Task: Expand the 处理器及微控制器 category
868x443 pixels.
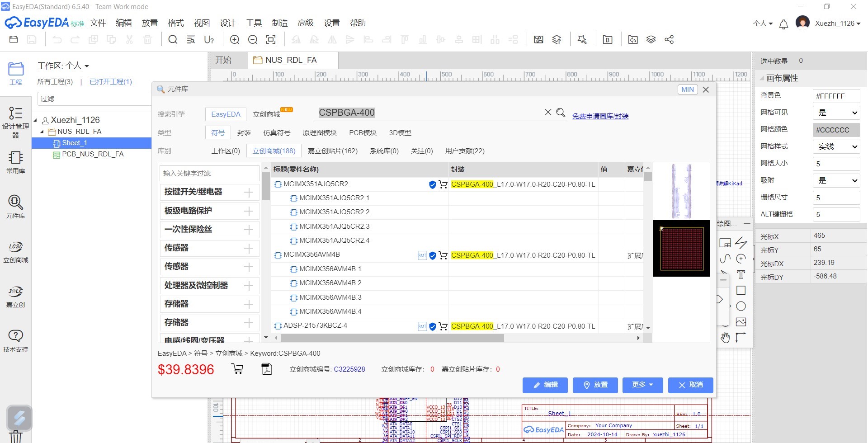Action: (249, 286)
